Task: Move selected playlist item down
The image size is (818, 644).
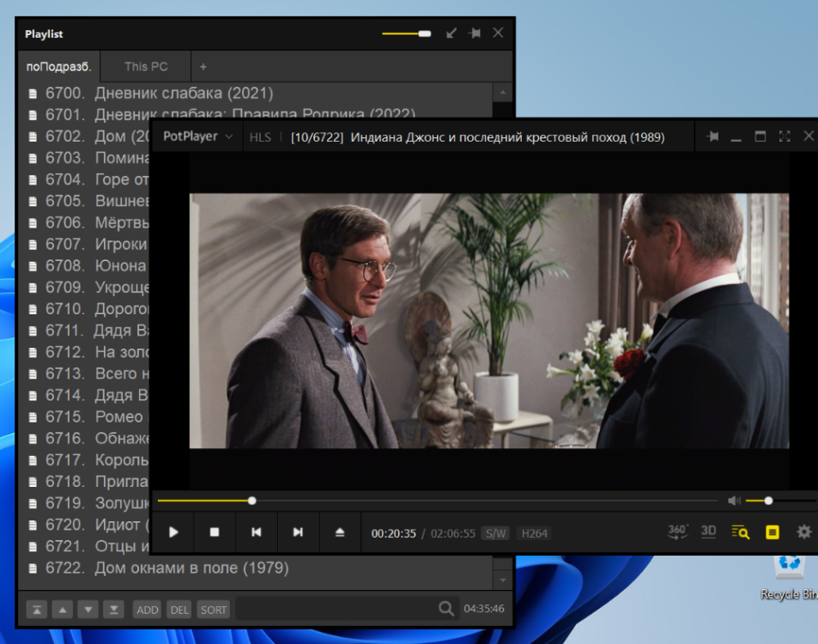Action: (88, 610)
